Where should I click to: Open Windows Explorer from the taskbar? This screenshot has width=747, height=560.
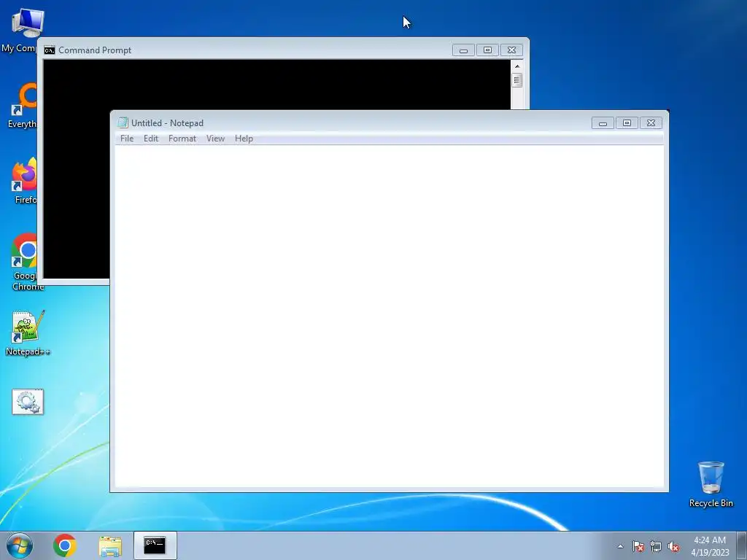[x=110, y=545]
